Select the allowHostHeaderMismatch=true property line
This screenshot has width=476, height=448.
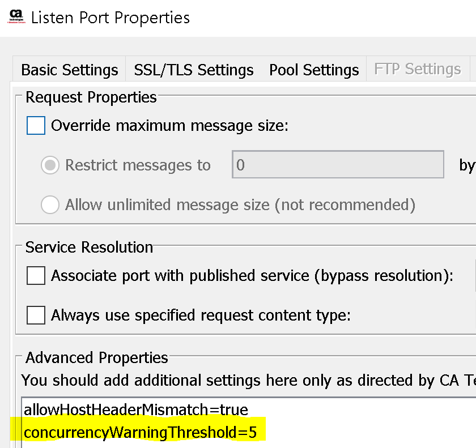(x=135, y=408)
